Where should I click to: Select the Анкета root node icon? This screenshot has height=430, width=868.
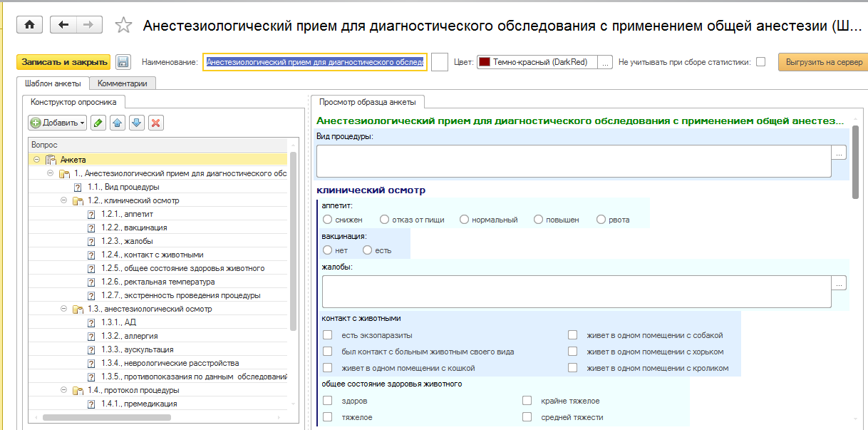(x=51, y=160)
